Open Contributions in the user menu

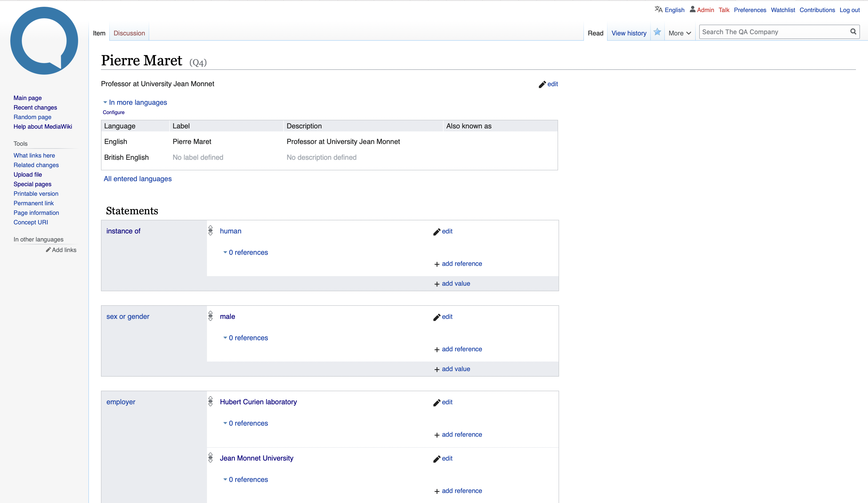point(817,10)
